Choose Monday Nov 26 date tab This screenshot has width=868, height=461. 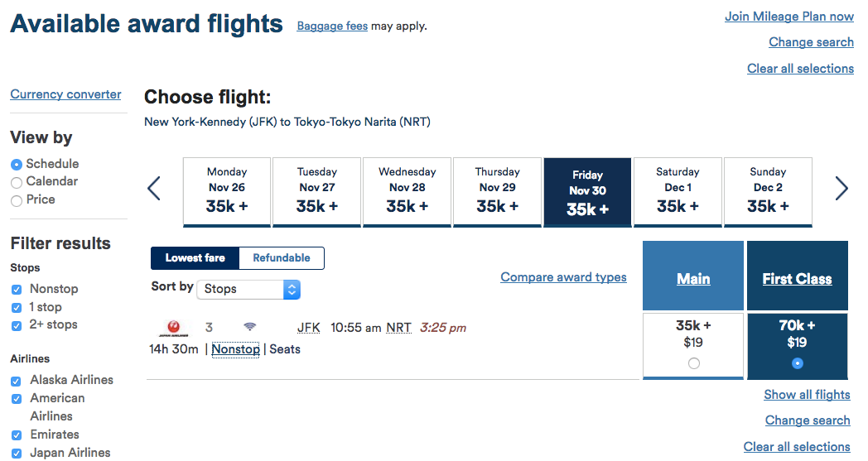[227, 191]
